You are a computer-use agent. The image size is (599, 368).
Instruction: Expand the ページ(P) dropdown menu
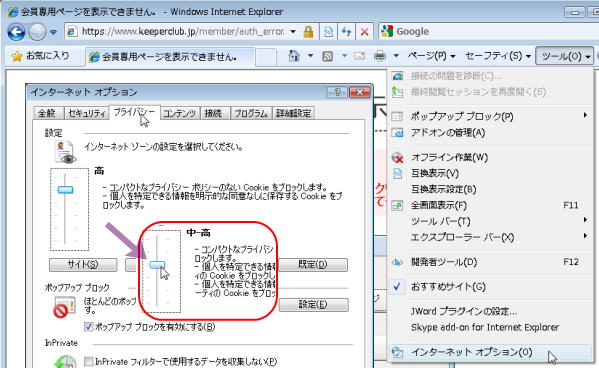pos(431,56)
